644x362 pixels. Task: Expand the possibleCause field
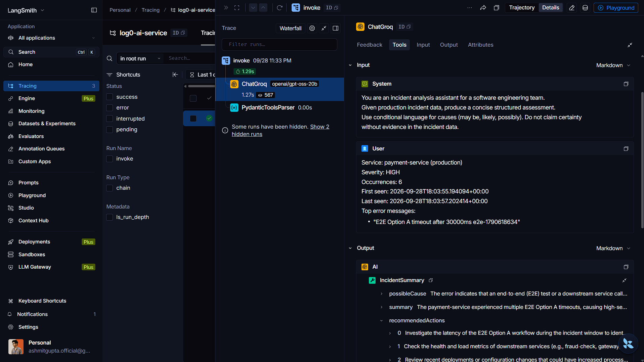[382, 294]
